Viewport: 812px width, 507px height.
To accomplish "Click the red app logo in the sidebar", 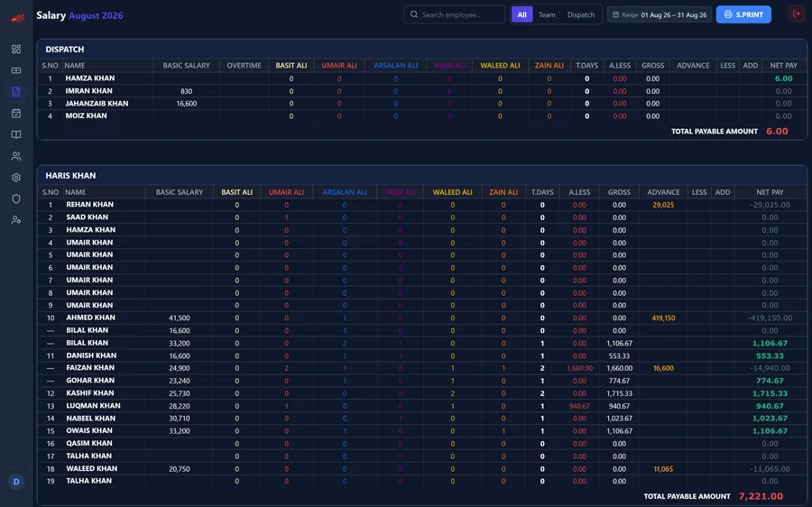I will pos(18,19).
